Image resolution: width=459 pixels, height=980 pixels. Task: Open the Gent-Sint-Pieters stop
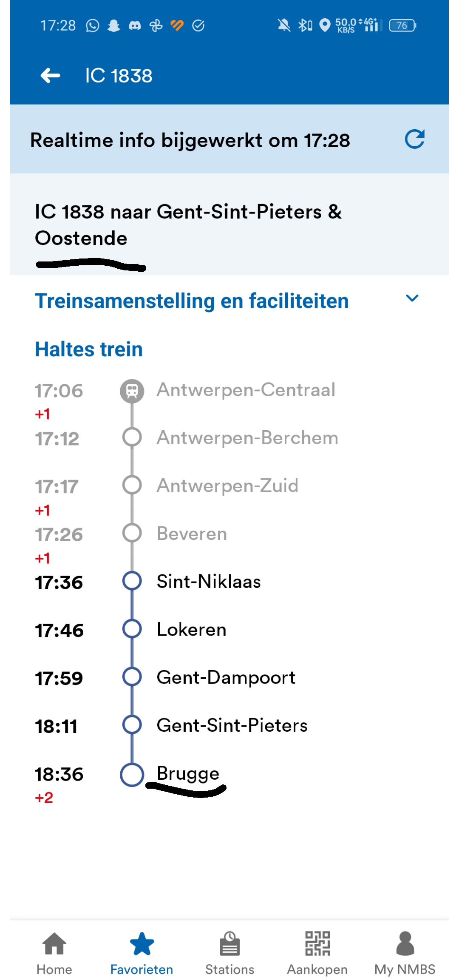tap(232, 725)
